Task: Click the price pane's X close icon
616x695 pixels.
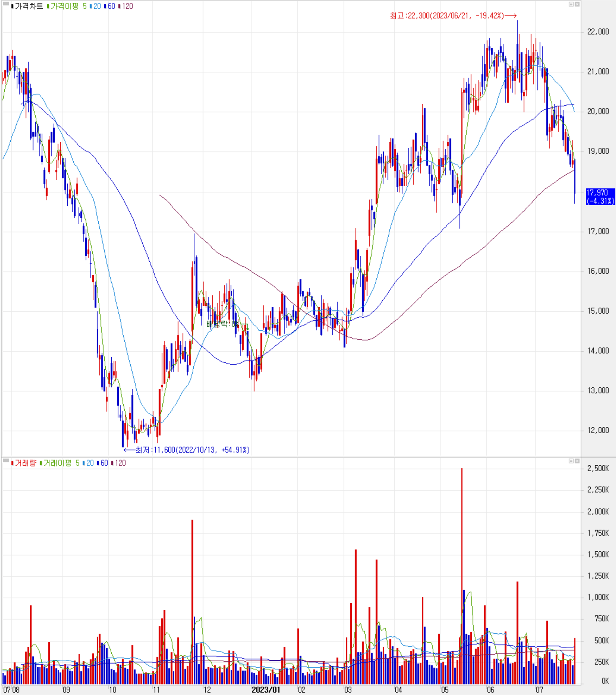Action: tap(577, 4)
